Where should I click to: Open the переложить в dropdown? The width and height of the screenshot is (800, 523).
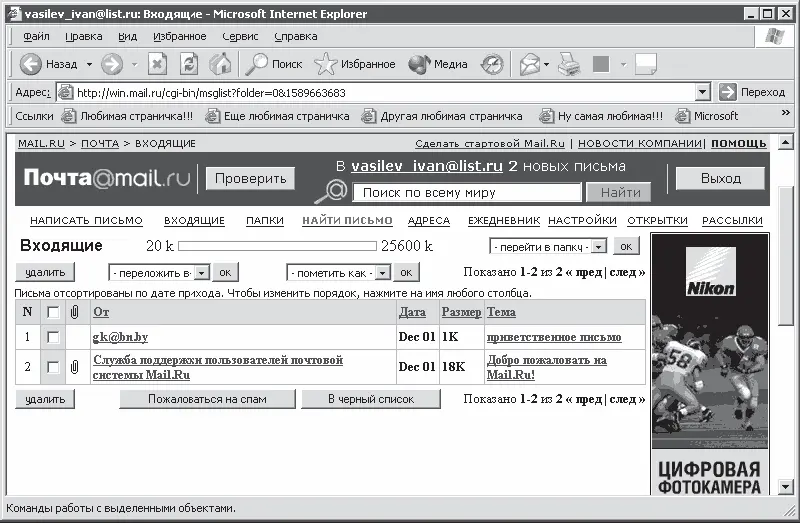tap(159, 273)
